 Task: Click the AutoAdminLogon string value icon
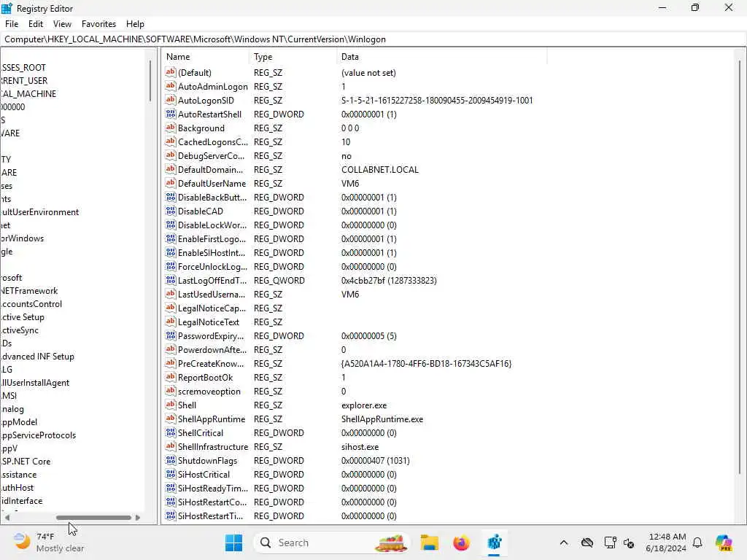click(x=171, y=86)
